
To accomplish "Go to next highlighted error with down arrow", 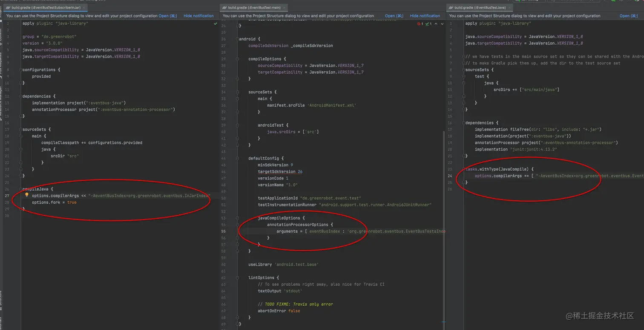I will click(442, 24).
